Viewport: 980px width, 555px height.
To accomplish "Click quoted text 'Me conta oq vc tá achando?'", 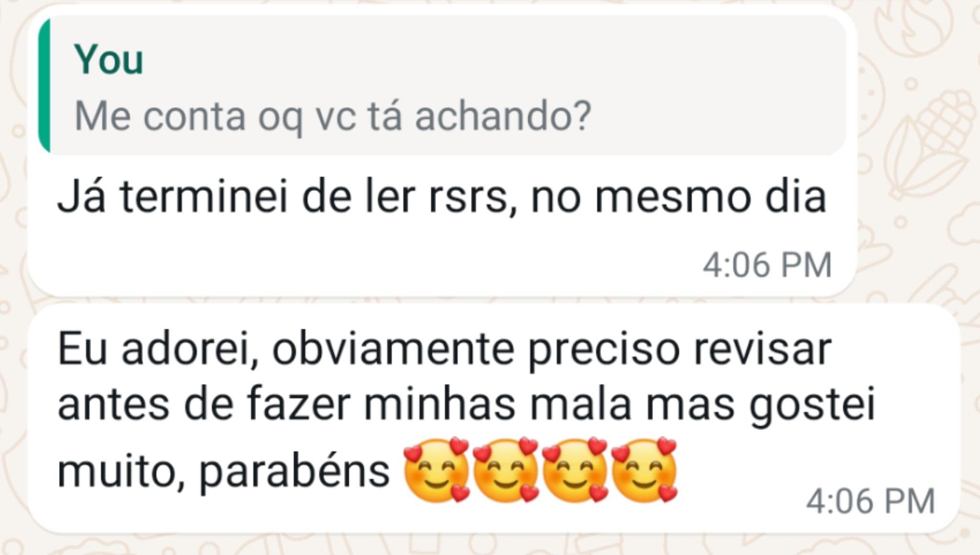I will pyautogui.click(x=333, y=117).
